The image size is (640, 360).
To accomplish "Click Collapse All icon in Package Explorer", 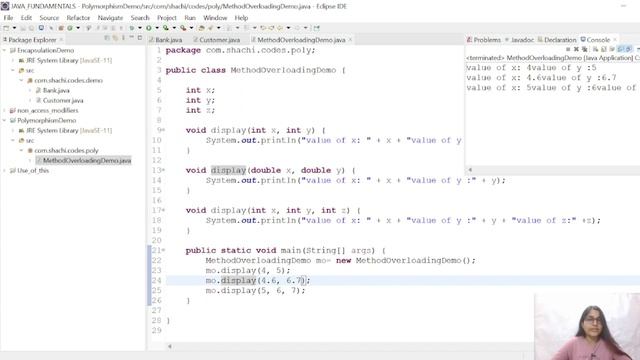I will (107, 38).
